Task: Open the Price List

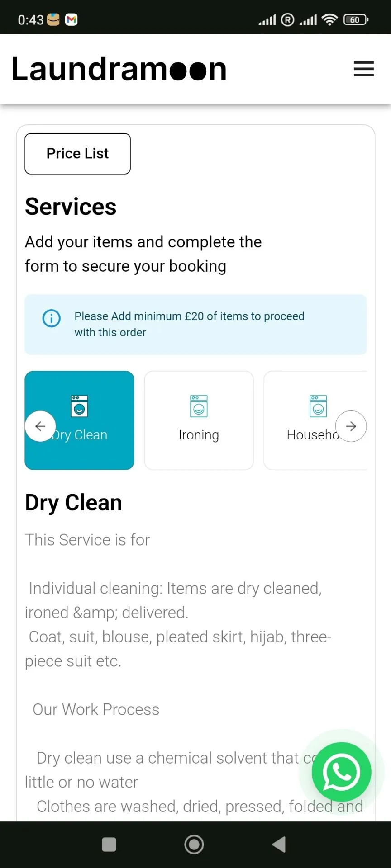Action: pos(77,154)
